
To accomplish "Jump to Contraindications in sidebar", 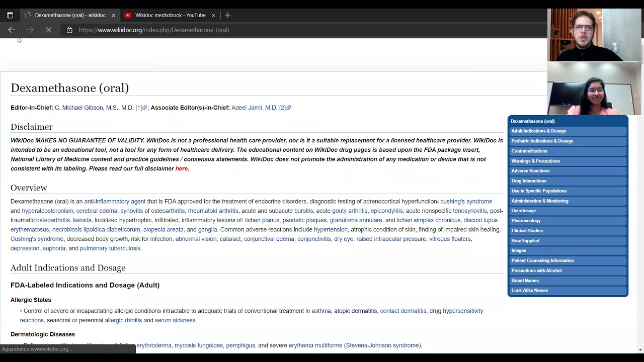I will click(x=568, y=151).
